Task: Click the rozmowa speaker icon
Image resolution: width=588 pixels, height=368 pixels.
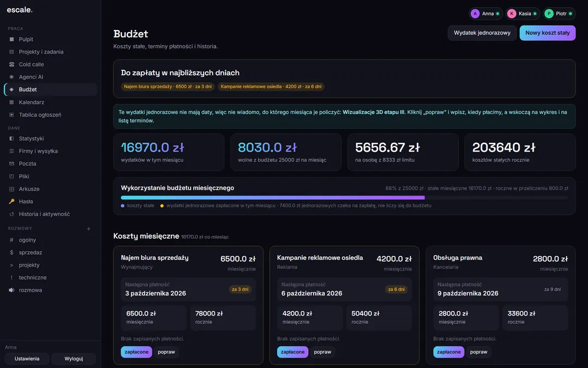Action: (x=11, y=290)
